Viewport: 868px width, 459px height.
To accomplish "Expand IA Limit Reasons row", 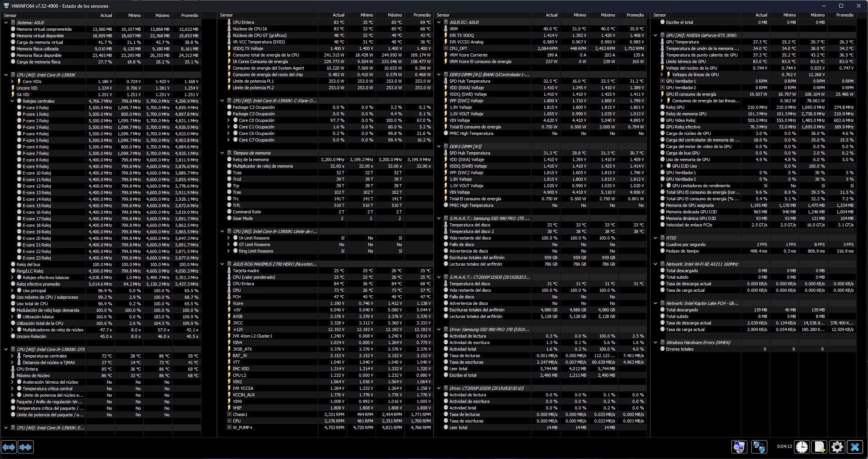I will point(229,238).
